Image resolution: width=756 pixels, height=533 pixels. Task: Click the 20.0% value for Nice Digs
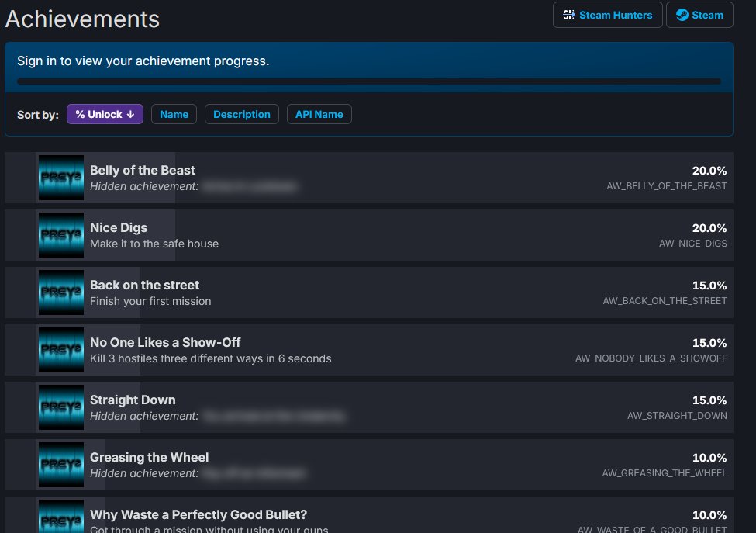(709, 228)
